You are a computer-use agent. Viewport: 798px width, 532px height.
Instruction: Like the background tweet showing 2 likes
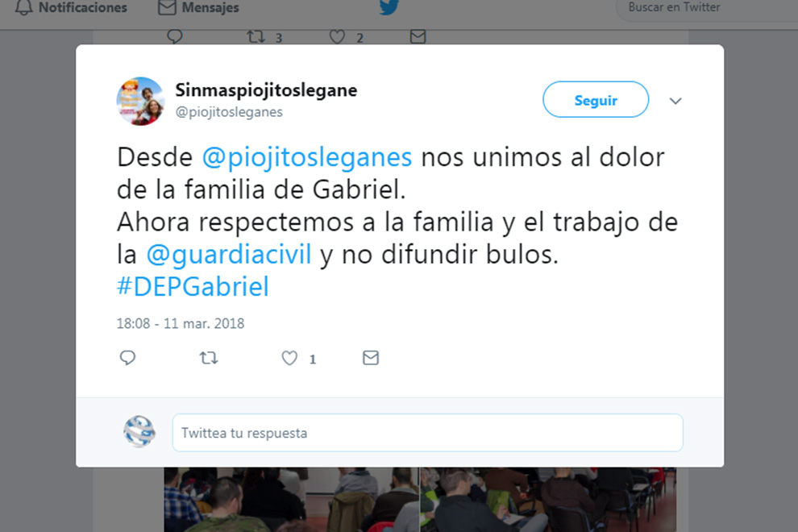coord(337,36)
